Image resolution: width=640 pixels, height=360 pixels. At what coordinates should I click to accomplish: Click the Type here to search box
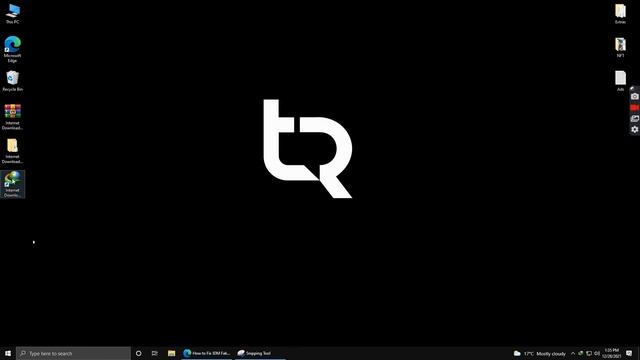coord(73,353)
